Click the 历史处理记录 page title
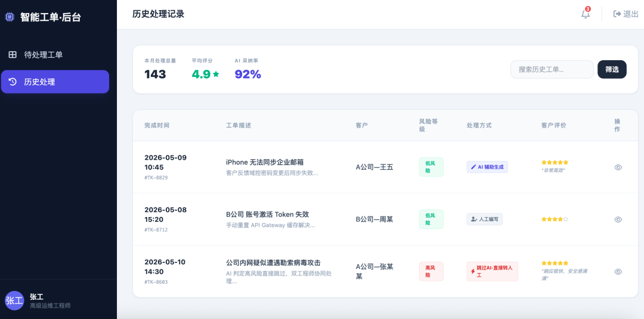Image resolution: width=644 pixels, height=319 pixels. (x=158, y=14)
